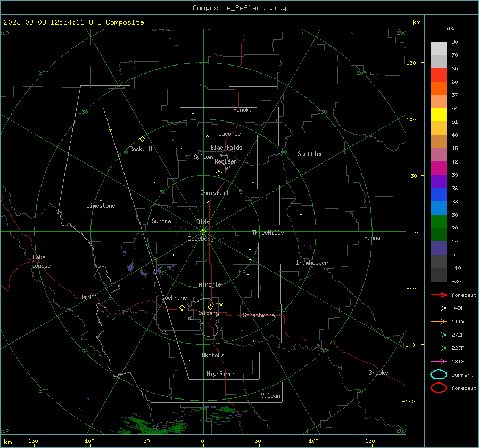Click the radar center diamond at Didsbury
The height and width of the screenshot is (448, 479).
tap(203, 232)
